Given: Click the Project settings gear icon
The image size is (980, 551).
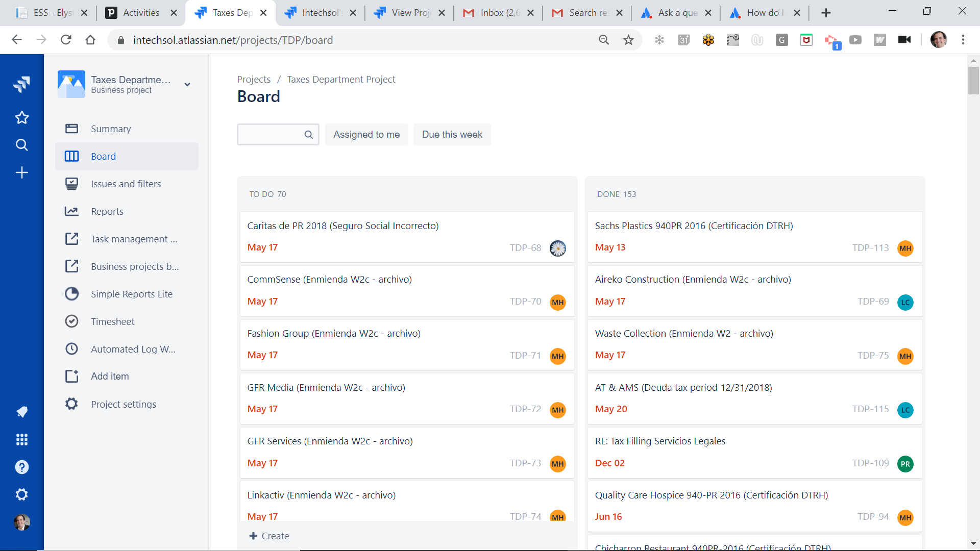Looking at the screenshot, I should coord(71,404).
